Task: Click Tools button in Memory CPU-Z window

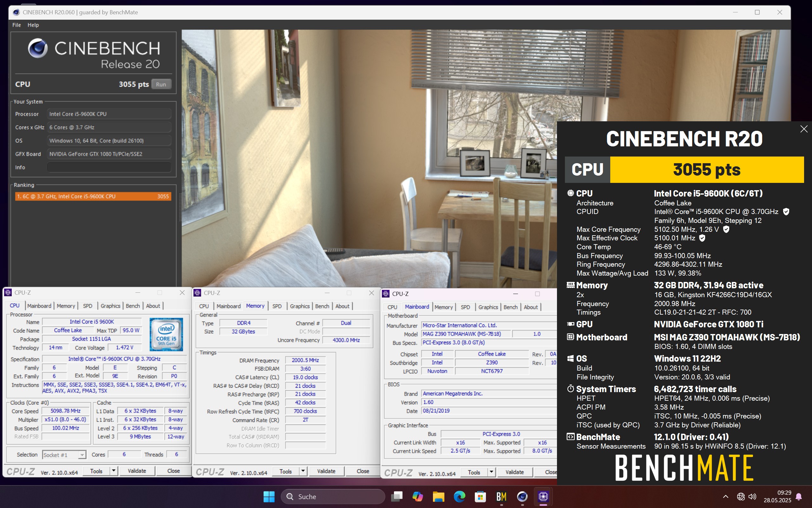Action: pos(285,471)
